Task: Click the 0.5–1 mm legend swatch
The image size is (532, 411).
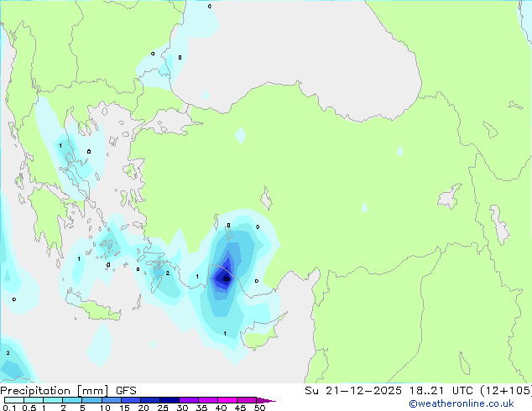Action: coord(34,400)
